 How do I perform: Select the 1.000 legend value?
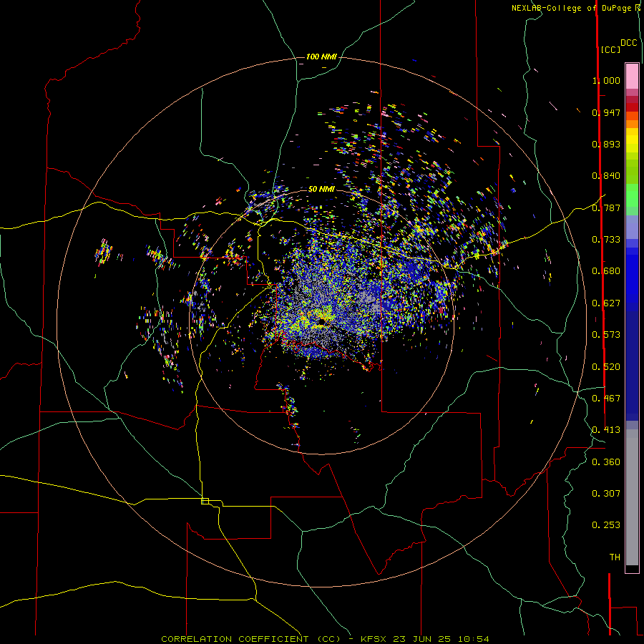pyautogui.click(x=606, y=80)
